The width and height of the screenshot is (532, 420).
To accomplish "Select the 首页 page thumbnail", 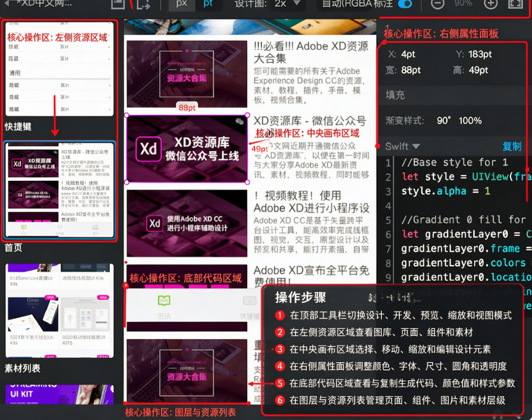I will tap(60, 190).
